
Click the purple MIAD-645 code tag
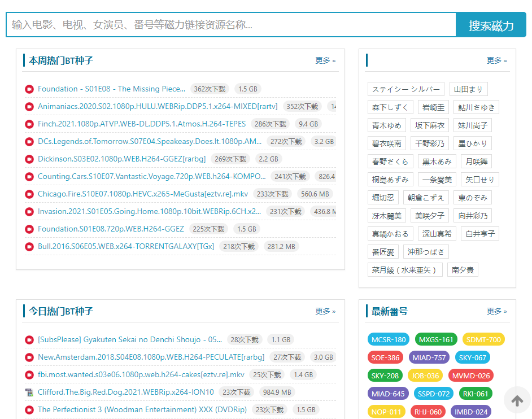(388, 394)
